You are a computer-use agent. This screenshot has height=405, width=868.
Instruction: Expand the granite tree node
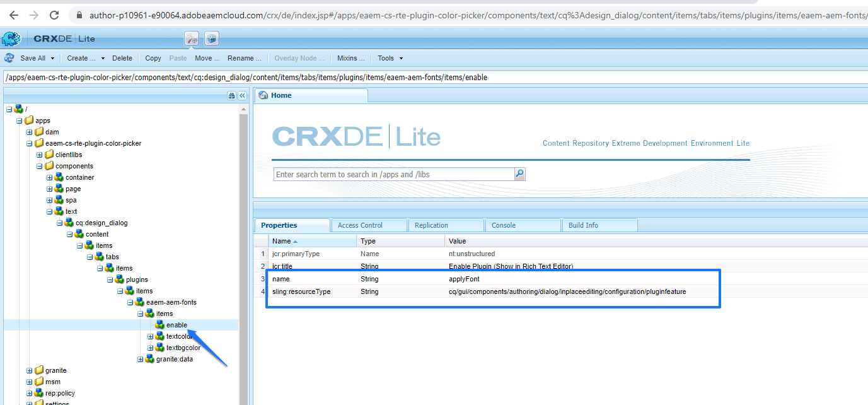(x=28, y=370)
